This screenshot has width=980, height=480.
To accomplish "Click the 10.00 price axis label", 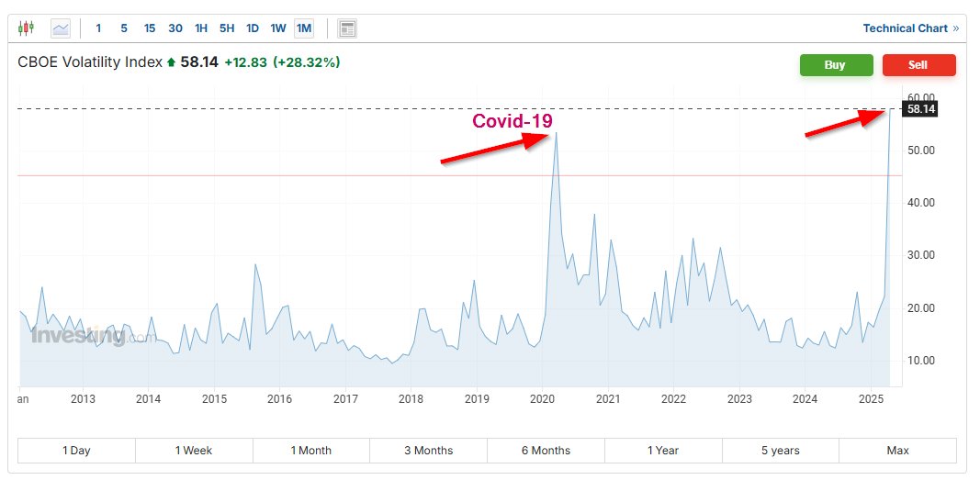I will [921, 361].
